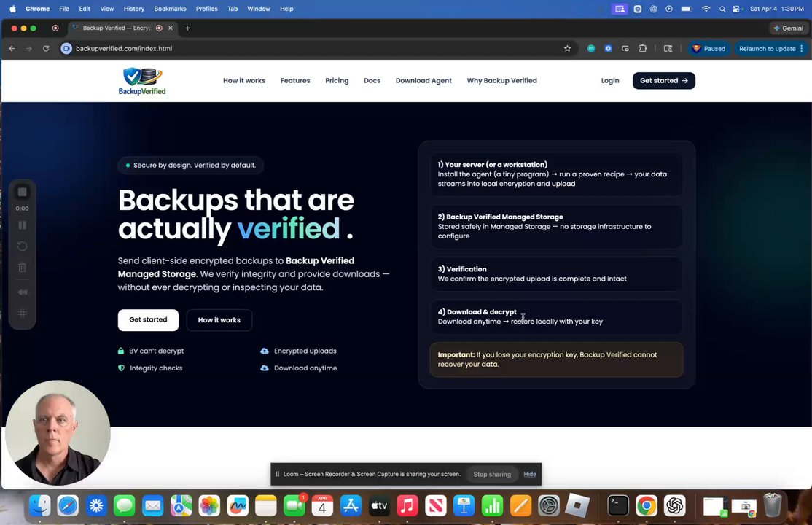Open Terminal from the dock
812x525 pixels.
618,505
